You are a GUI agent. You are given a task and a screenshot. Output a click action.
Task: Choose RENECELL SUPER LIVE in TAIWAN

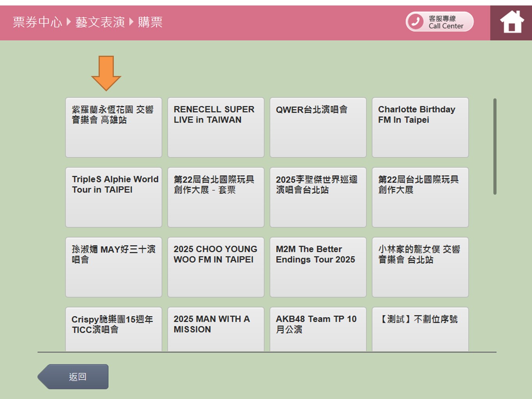click(216, 127)
